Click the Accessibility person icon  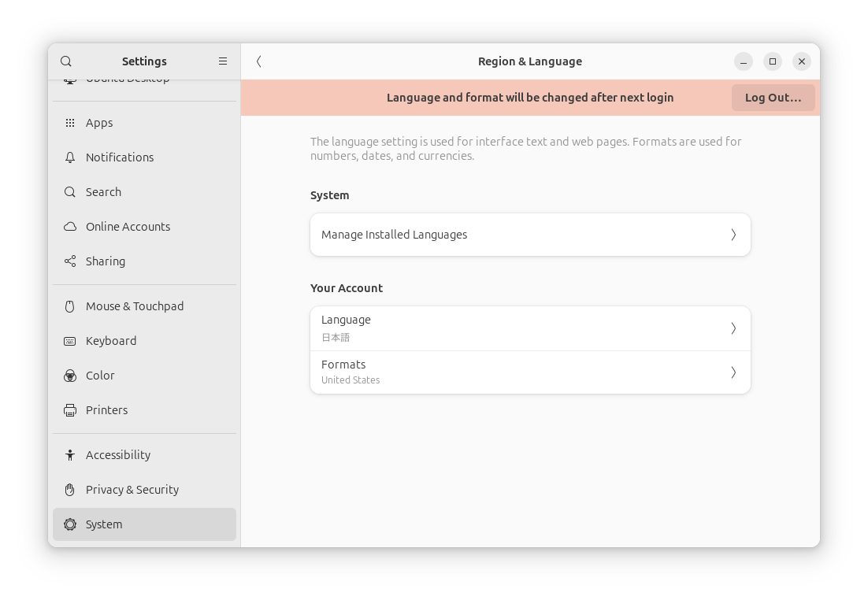pos(70,455)
